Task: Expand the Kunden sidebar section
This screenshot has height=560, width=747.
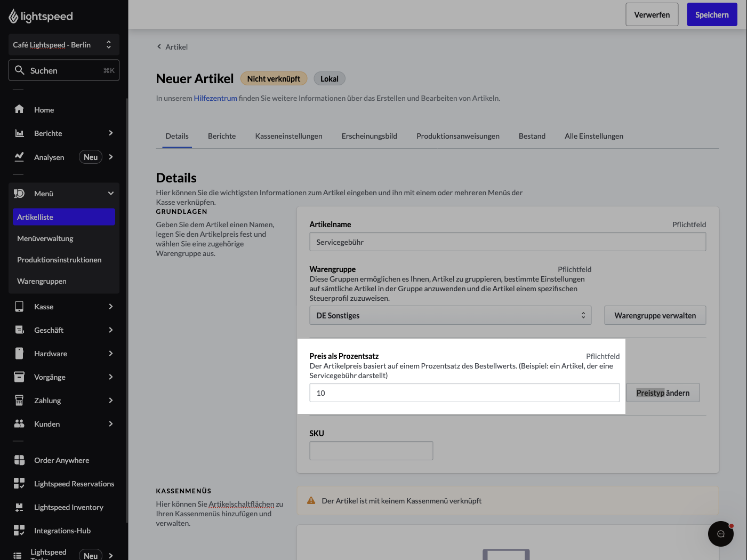Action: (x=111, y=423)
